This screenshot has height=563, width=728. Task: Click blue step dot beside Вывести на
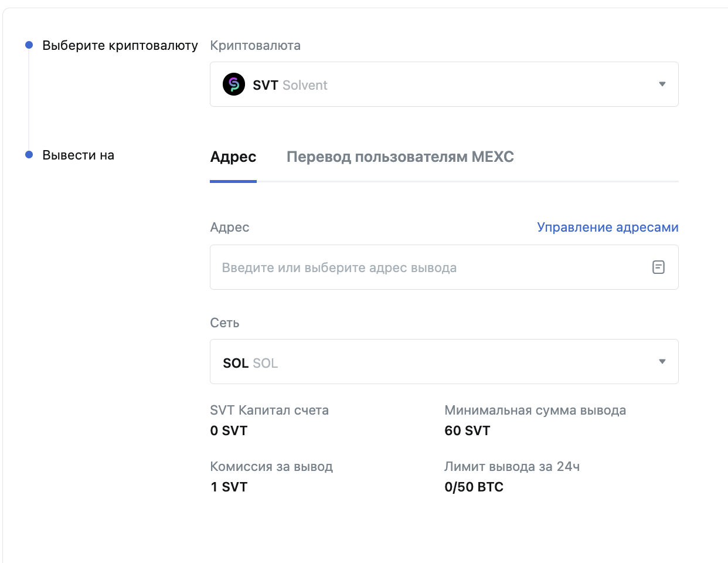pos(29,155)
